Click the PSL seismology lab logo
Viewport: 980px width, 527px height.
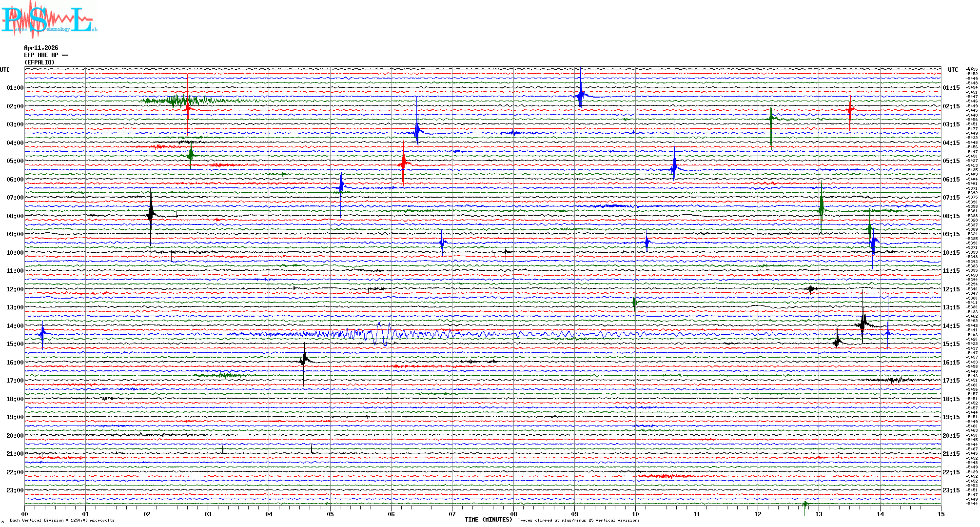(x=49, y=20)
